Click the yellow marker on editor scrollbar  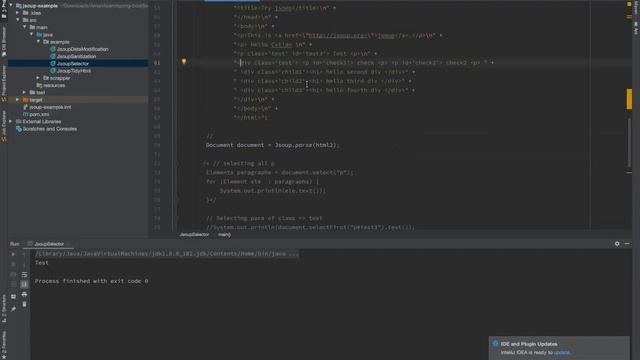pyautogui.click(x=629, y=99)
